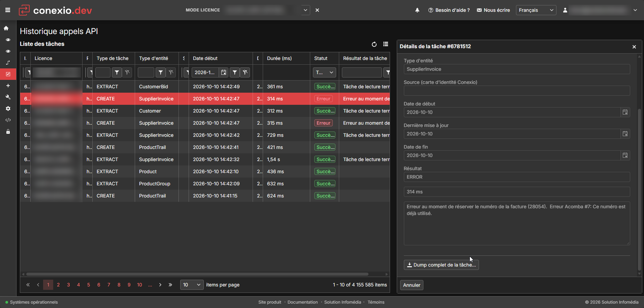The image size is (644, 308).
Task: Open the plus icon in the sidebar
Action: [8, 86]
